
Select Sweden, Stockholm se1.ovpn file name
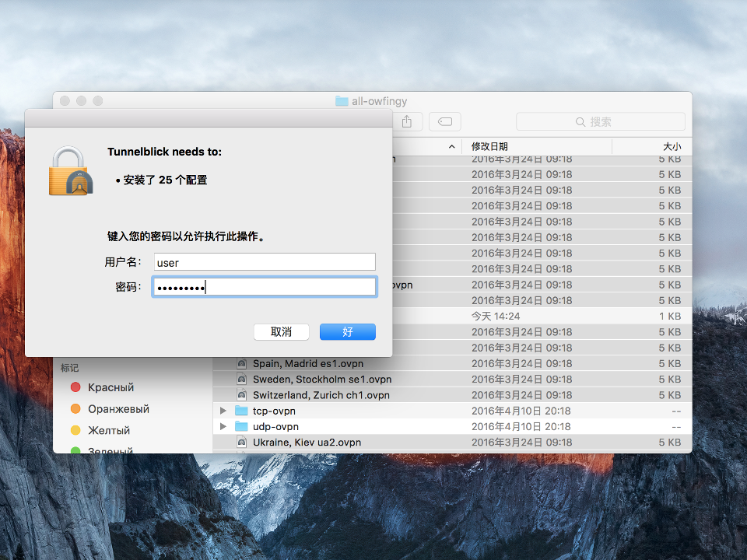tap(322, 379)
